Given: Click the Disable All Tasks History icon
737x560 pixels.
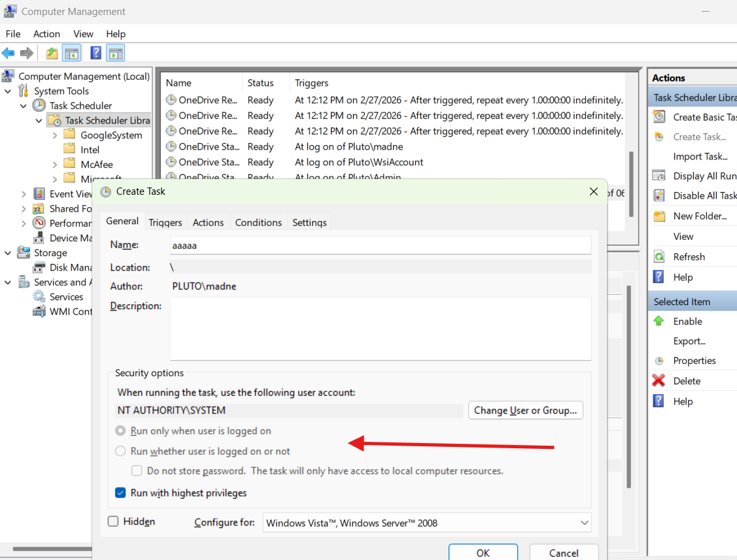Looking at the screenshot, I should tap(659, 195).
